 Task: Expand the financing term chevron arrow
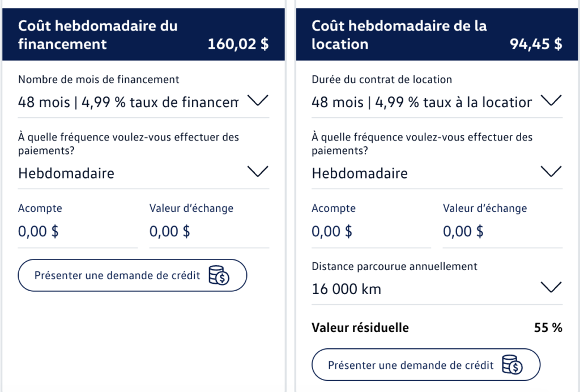click(x=258, y=101)
